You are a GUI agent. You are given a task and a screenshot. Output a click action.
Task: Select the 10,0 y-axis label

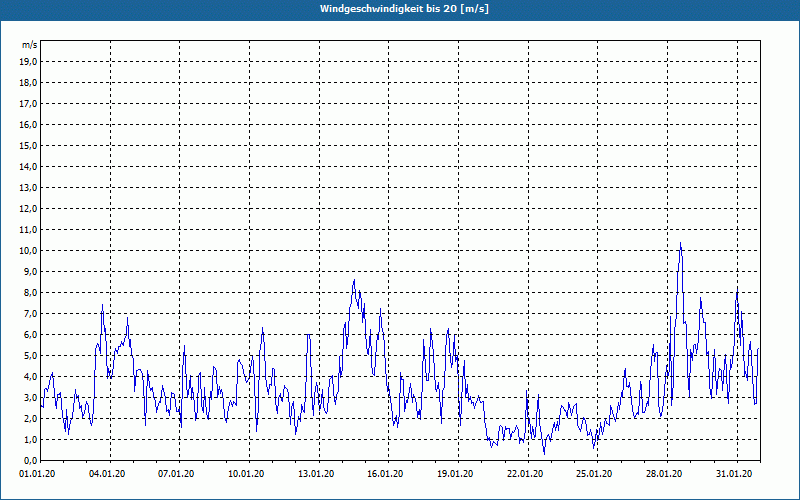click(x=28, y=251)
